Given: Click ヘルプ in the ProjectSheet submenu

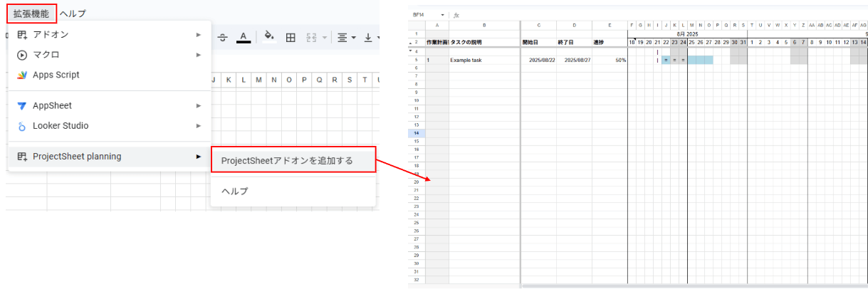Looking at the screenshot, I should pyautogui.click(x=235, y=191).
